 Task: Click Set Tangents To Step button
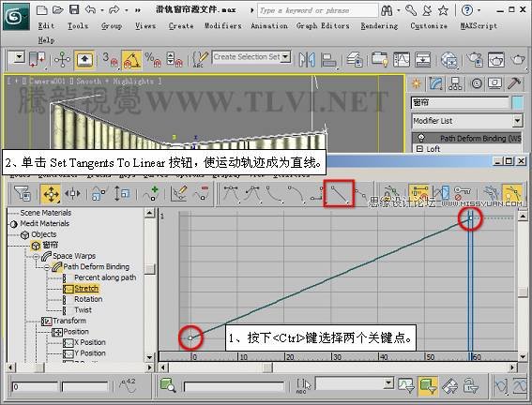coord(316,194)
